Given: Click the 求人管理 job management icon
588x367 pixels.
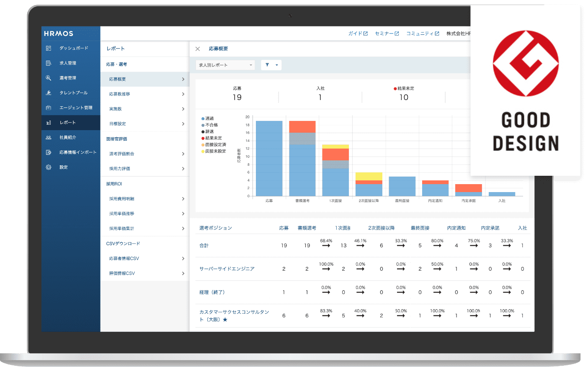Looking at the screenshot, I should (49, 63).
